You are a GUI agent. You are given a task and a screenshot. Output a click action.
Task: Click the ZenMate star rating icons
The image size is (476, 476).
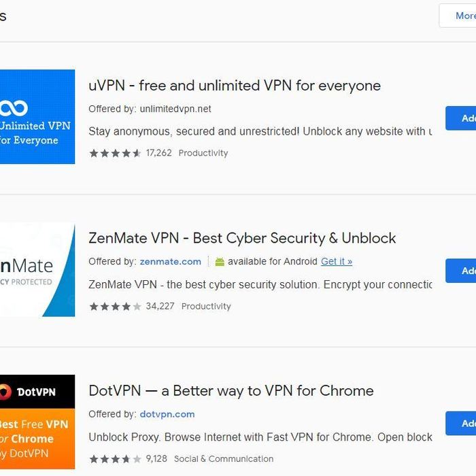[115, 306]
